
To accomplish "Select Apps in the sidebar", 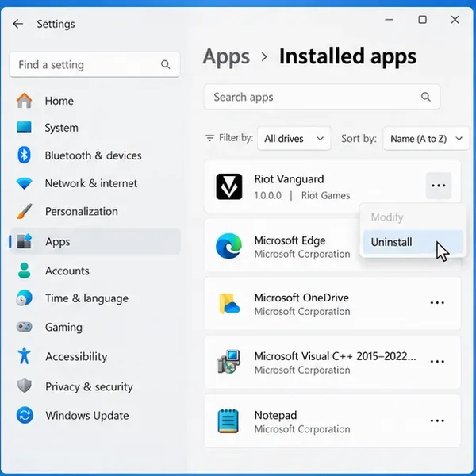I will (95, 242).
